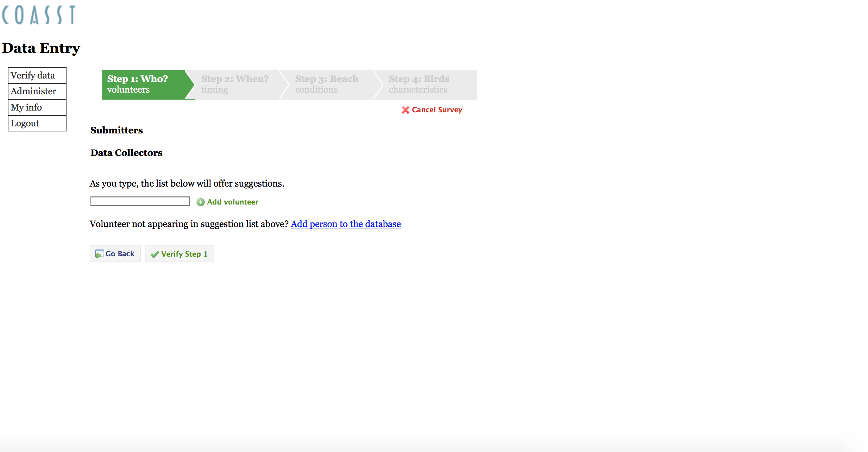This screenshot has height=452, width=868.
Task: Click the Go Back button label
Action: coord(120,254)
